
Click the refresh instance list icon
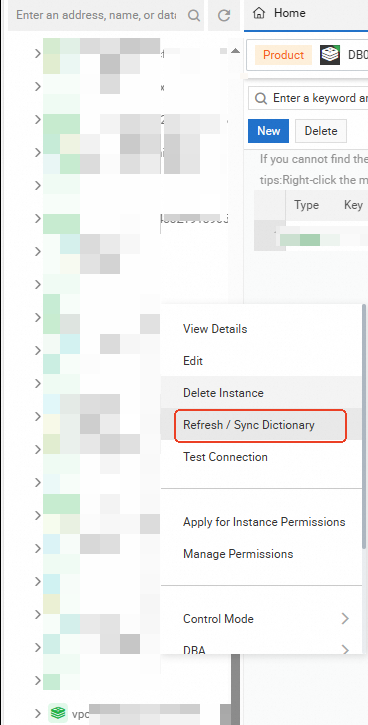click(x=224, y=15)
